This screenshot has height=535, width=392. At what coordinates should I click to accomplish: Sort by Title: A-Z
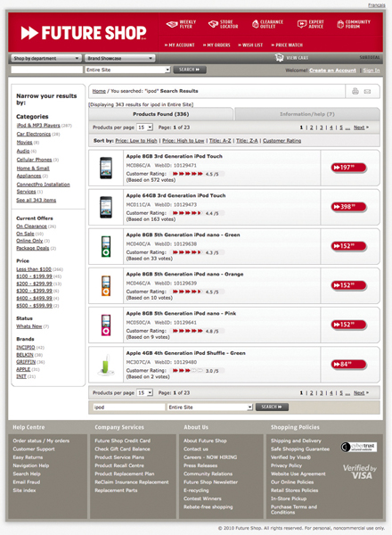[220, 141]
